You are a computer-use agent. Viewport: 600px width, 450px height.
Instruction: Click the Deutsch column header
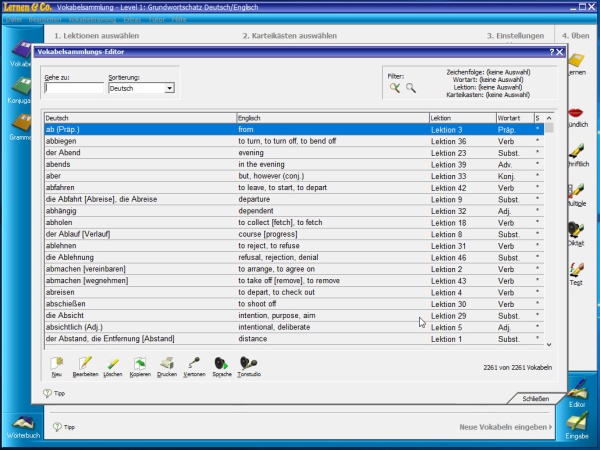tap(140, 118)
